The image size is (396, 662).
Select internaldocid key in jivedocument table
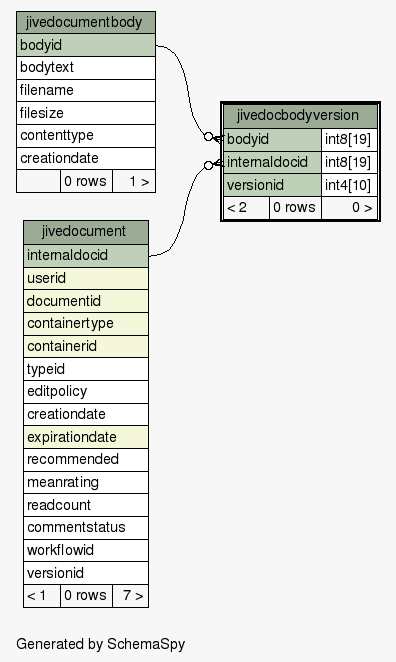tap(86, 255)
